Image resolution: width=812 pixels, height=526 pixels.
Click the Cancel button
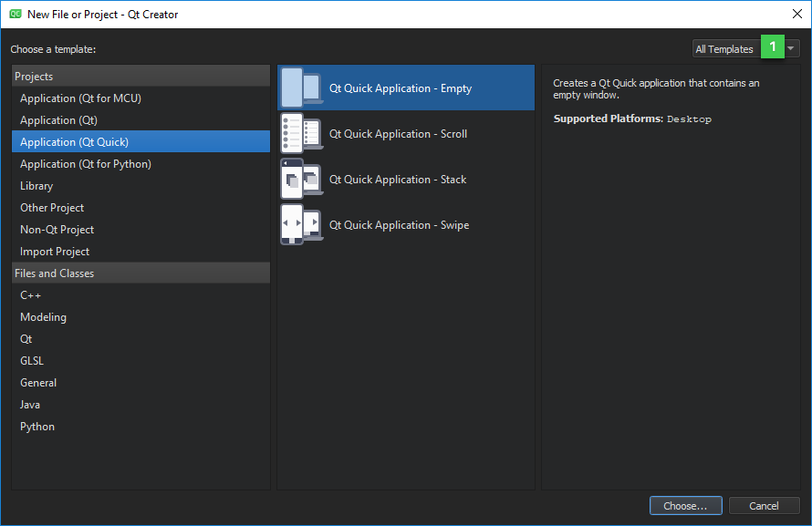tap(764, 506)
